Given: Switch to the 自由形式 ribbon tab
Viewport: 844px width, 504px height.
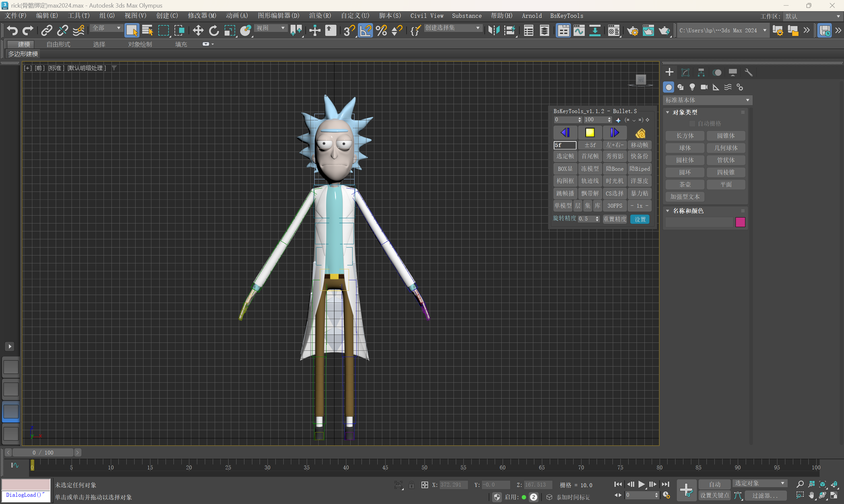Looking at the screenshot, I should (58, 44).
